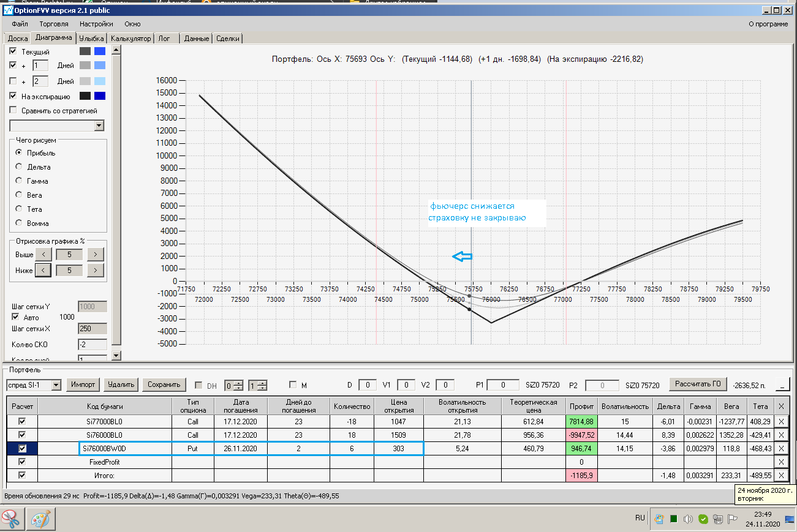Pick the light blue +1 Дней swatch
Viewport: 797px width, 532px height.
click(100, 65)
